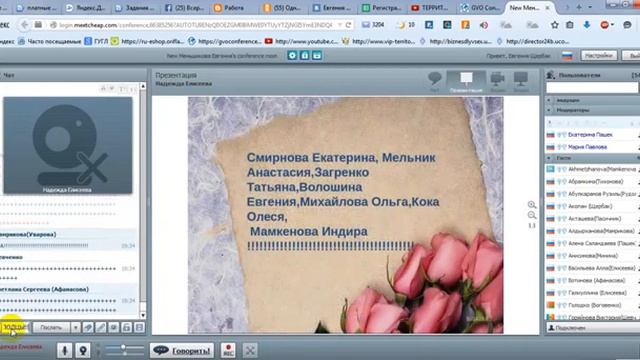Screen dimensions: 640x360
Task: Click the lock icon in chat toolbar
Action: coord(127,327)
